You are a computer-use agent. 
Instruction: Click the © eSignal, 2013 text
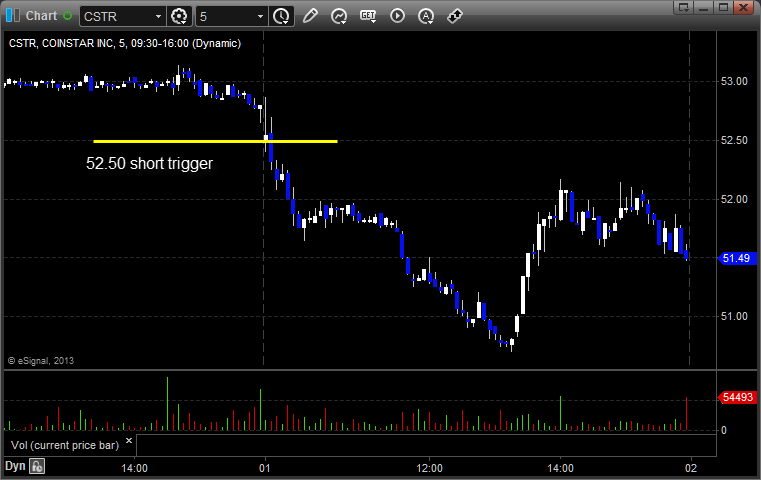point(41,361)
